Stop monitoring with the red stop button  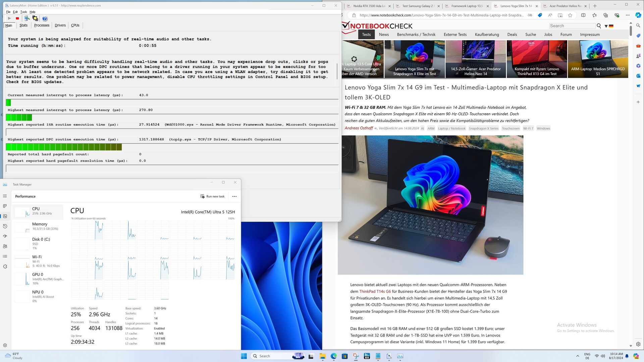tap(17, 18)
